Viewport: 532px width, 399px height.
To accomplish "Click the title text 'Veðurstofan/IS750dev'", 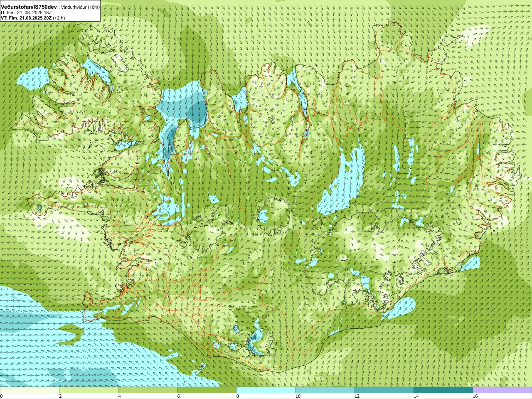I will tap(29, 7).
